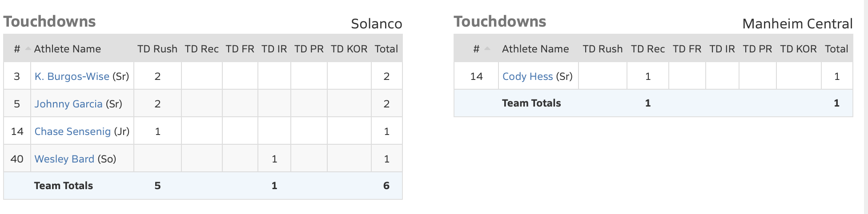The height and width of the screenshot is (214, 868).
Task: Sort Solanco table by Athlete Name
Action: coord(67,49)
